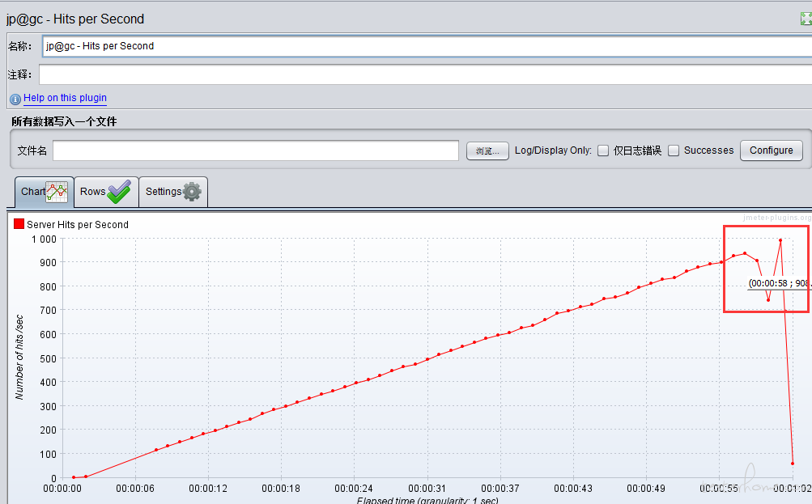Click the 00:00:31 x-axis label
Image resolution: width=812 pixels, height=504 pixels.
[427, 489]
